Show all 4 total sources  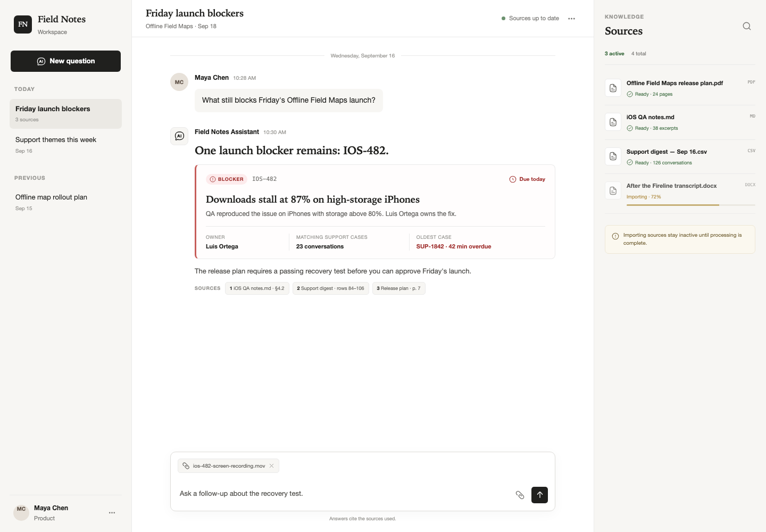click(639, 54)
